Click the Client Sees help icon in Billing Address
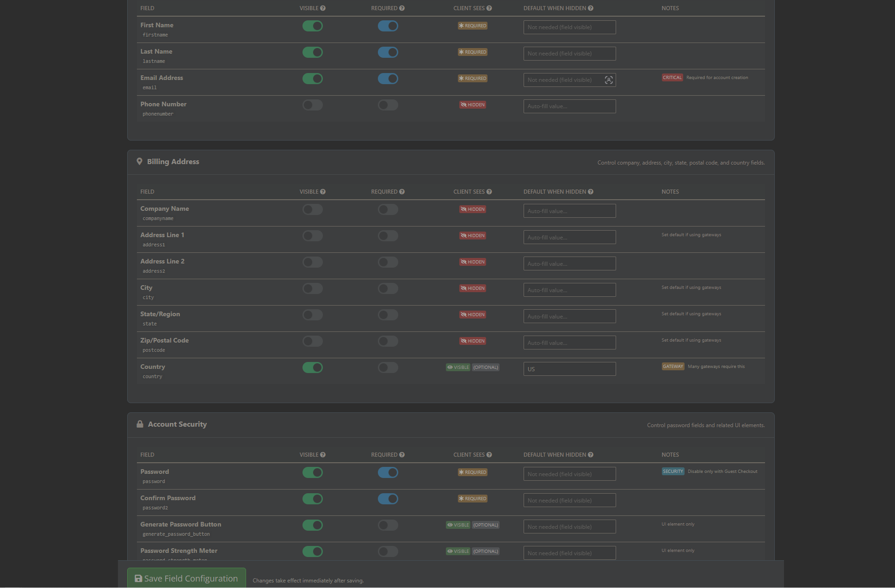The height and width of the screenshot is (588, 895). [x=489, y=192]
